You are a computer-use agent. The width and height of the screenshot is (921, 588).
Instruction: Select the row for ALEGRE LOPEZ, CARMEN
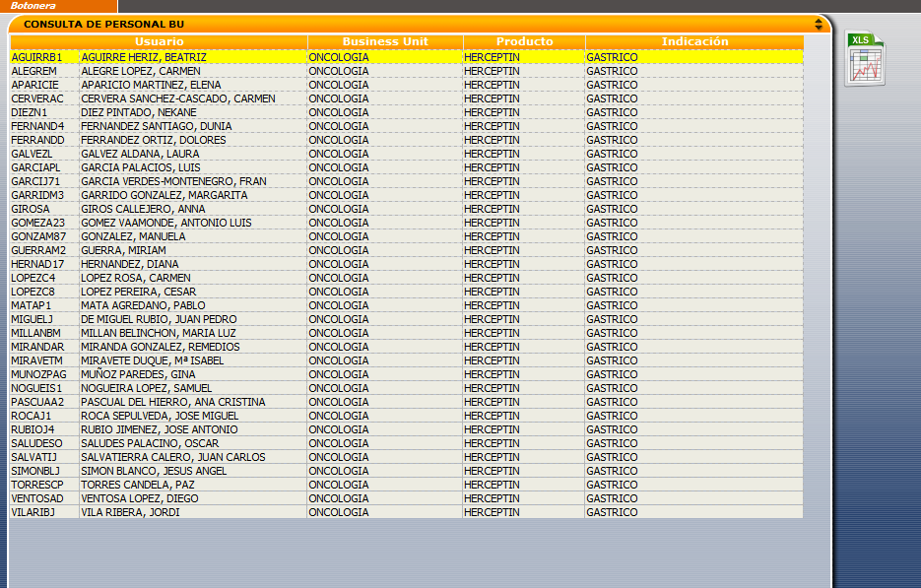pyautogui.click(x=141, y=71)
